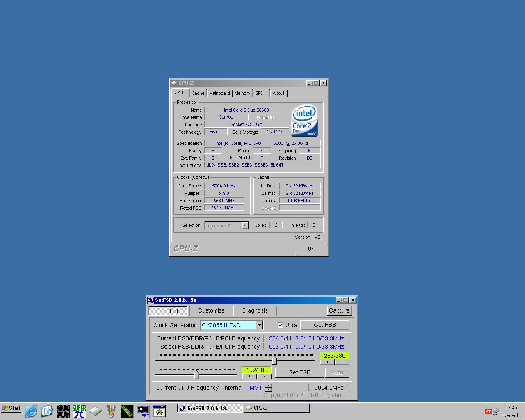Click the MMT input field
The width and height of the screenshot is (525, 420).
click(x=256, y=388)
